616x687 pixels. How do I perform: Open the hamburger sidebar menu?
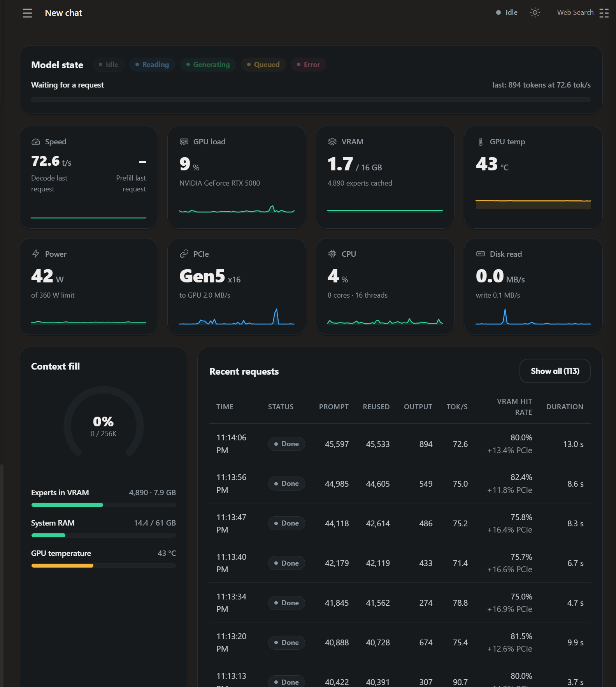point(27,13)
